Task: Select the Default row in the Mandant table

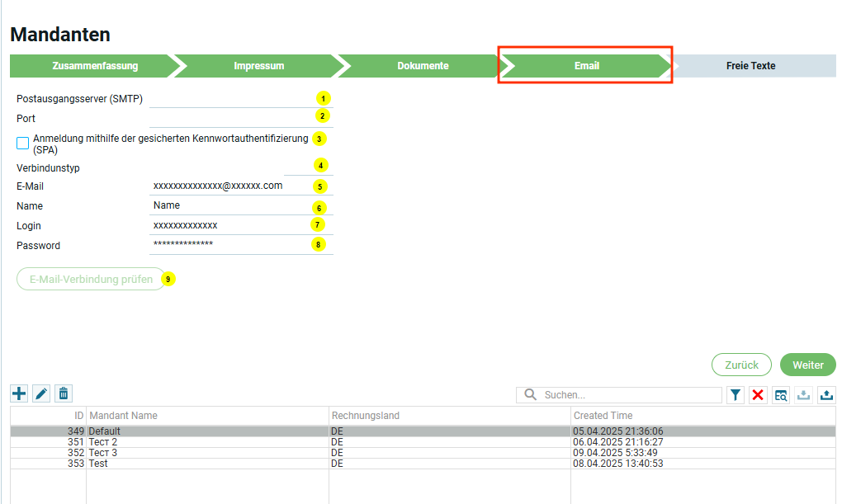Action: tap(206, 431)
